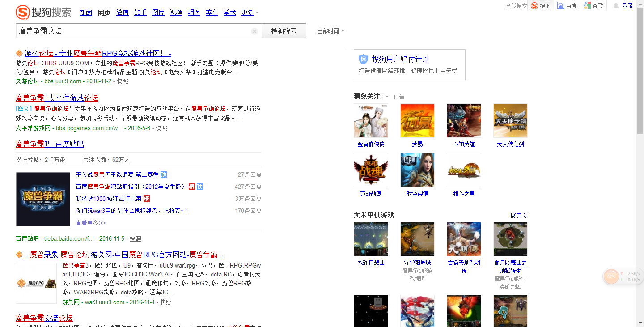The image size is (644, 327).
Task: Clear the search box with the X icon
Action: [254, 31]
